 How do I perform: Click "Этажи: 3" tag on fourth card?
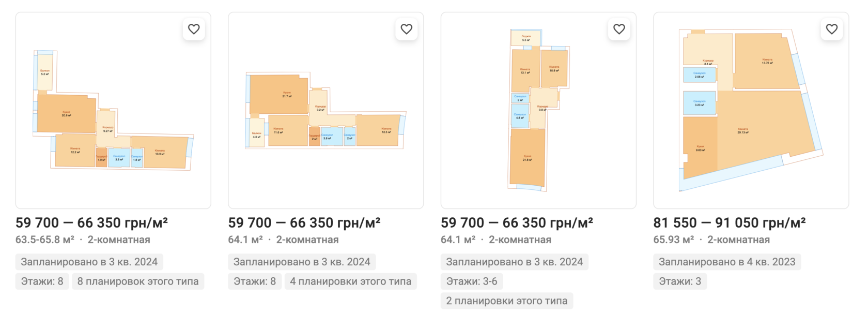click(x=680, y=281)
